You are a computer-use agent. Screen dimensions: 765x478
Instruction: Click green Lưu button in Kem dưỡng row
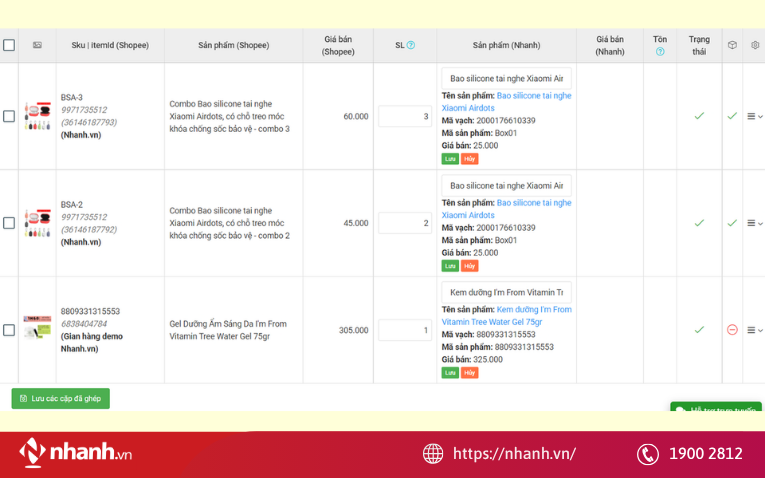(450, 373)
